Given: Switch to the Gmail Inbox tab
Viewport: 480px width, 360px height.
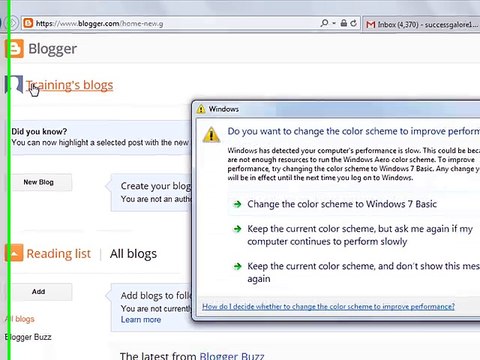Looking at the screenshot, I should pyautogui.click(x=422, y=24).
